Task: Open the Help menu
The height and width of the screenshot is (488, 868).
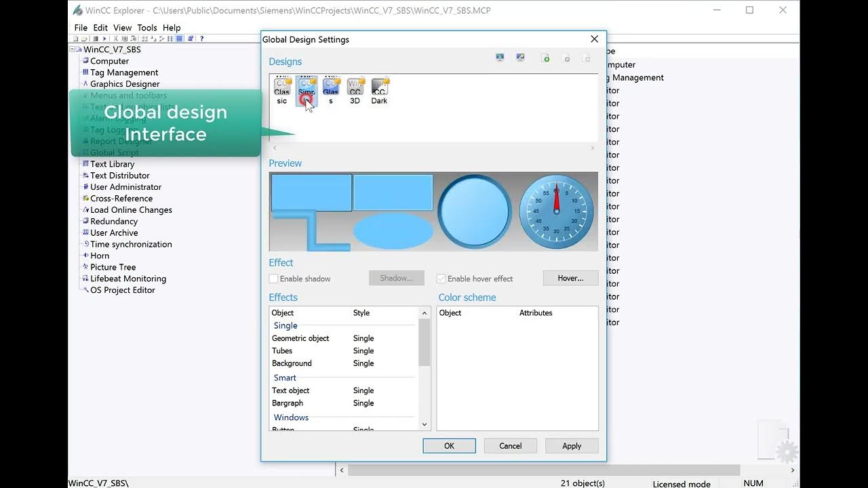Action: tap(172, 28)
